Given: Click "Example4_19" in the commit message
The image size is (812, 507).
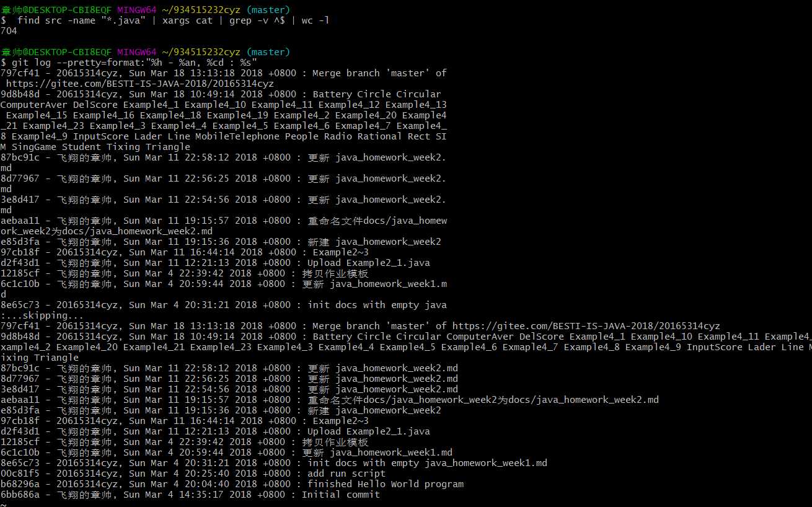Looking at the screenshot, I should [237, 115].
